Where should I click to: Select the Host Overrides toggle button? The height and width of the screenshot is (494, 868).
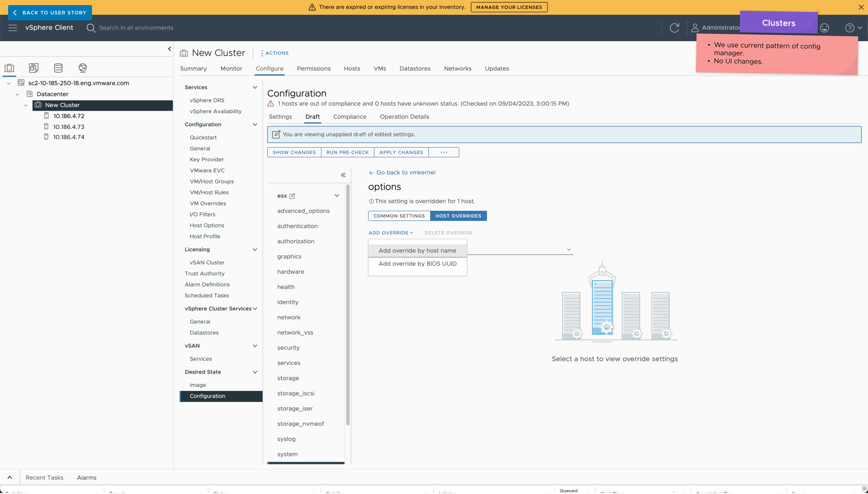click(458, 216)
